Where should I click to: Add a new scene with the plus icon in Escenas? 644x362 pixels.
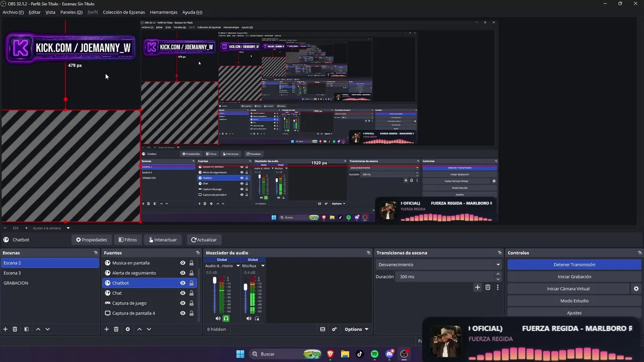(x=6, y=329)
